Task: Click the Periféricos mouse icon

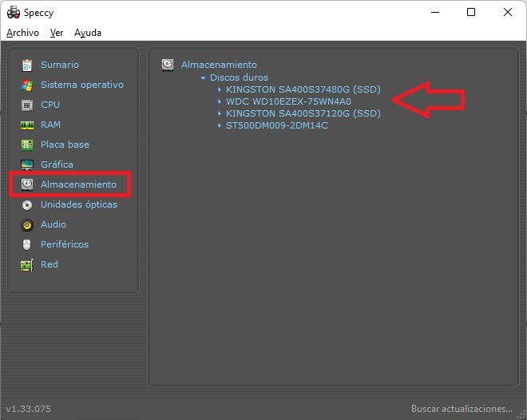Action: click(x=27, y=244)
